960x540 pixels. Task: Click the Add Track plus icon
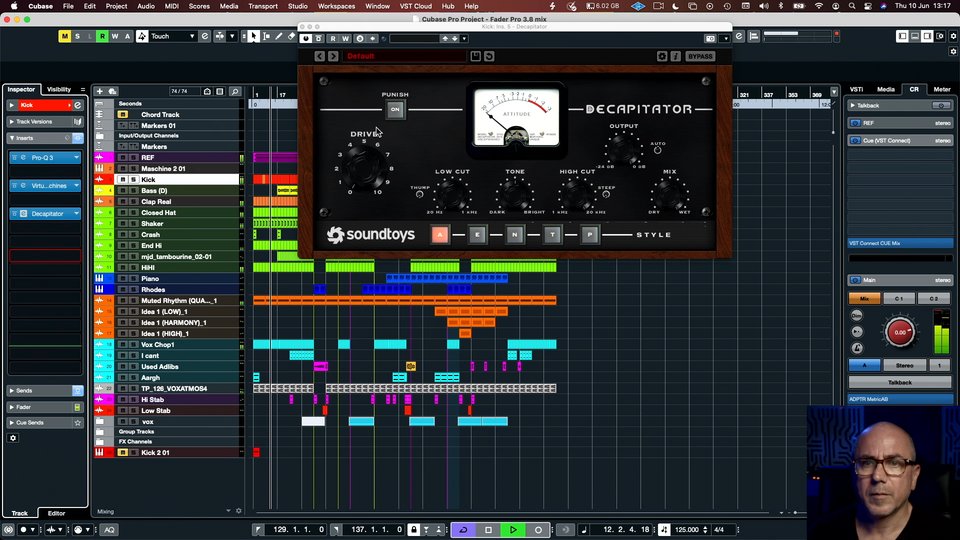point(100,91)
